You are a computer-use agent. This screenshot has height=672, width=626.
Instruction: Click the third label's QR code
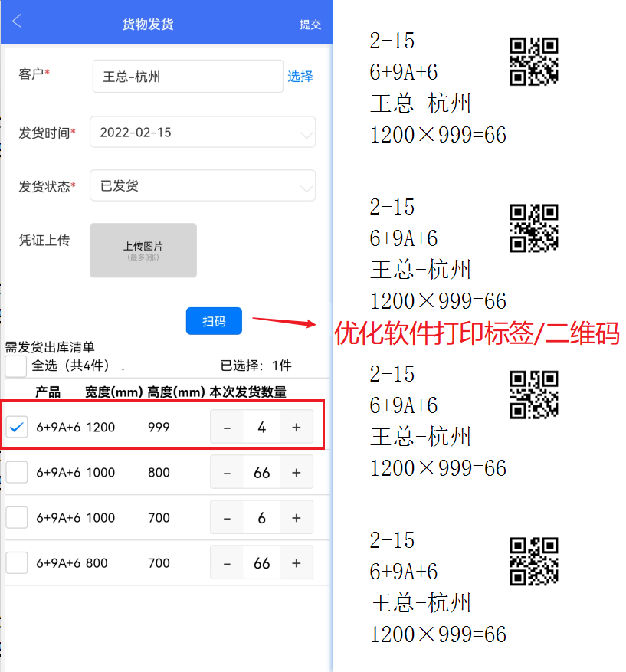(534, 395)
